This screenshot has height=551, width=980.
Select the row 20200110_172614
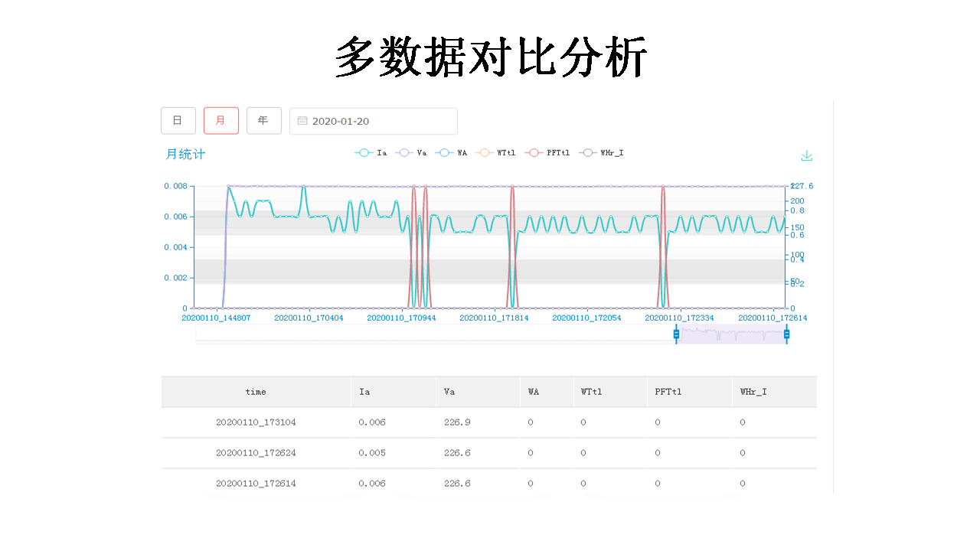pyautogui.click(x=489, y=484)
